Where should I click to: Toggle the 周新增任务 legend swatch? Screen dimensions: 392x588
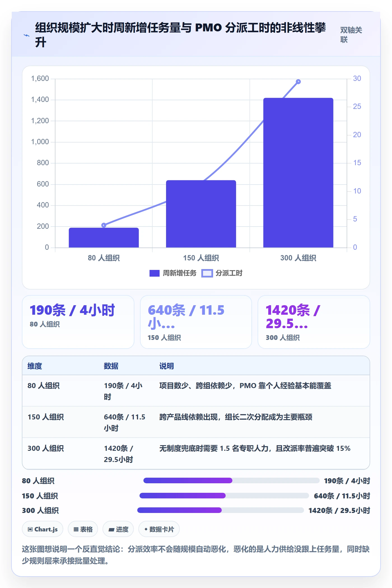point(154,273)
